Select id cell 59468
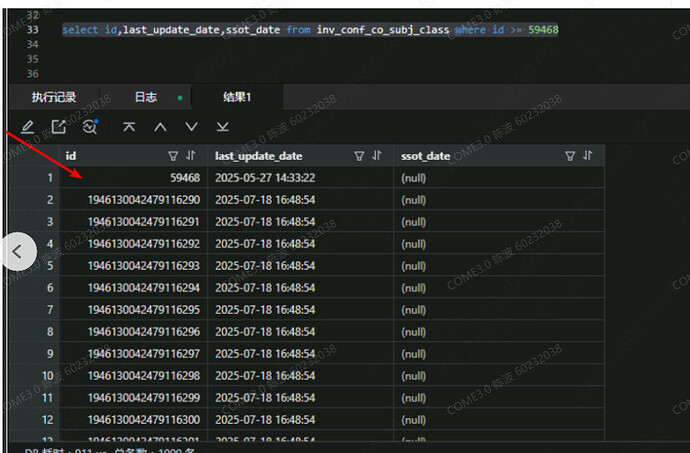 [x=133, y=178]
